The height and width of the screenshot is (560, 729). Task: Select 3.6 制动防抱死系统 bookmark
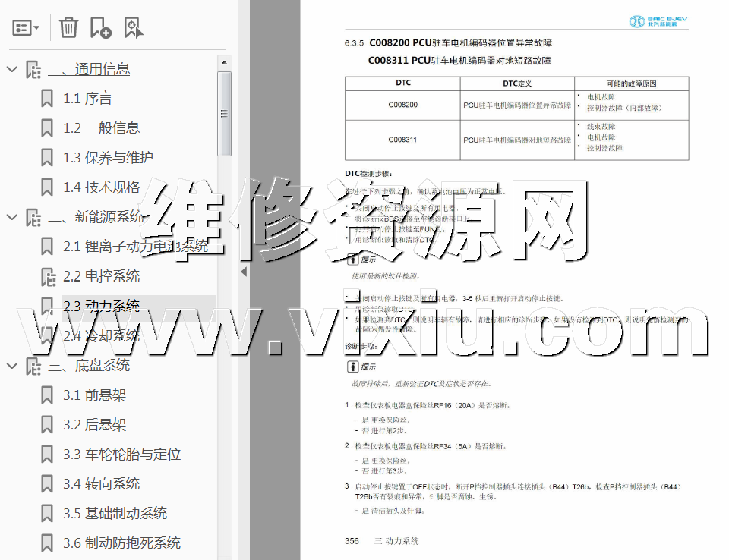pos(121,543)
